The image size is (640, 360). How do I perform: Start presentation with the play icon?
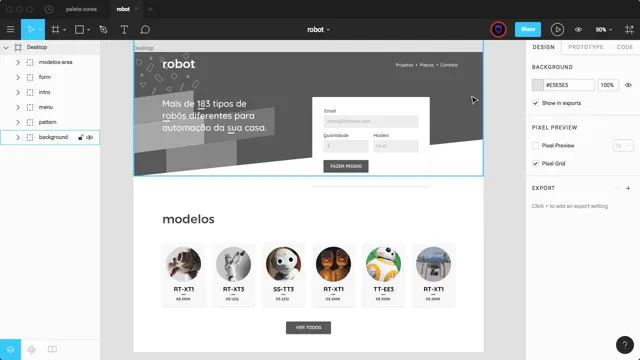click(x=557, y=29)
